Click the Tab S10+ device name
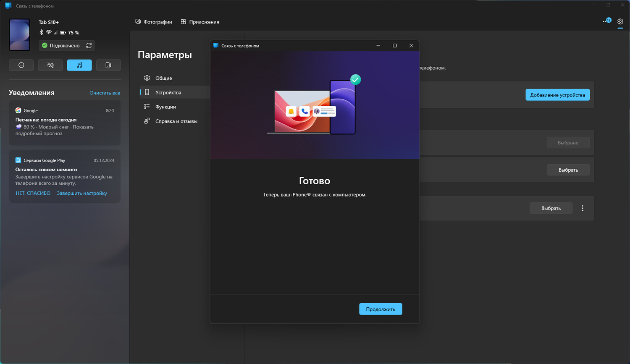This screenshot has width=630, height=364. [x=49, y=22]
